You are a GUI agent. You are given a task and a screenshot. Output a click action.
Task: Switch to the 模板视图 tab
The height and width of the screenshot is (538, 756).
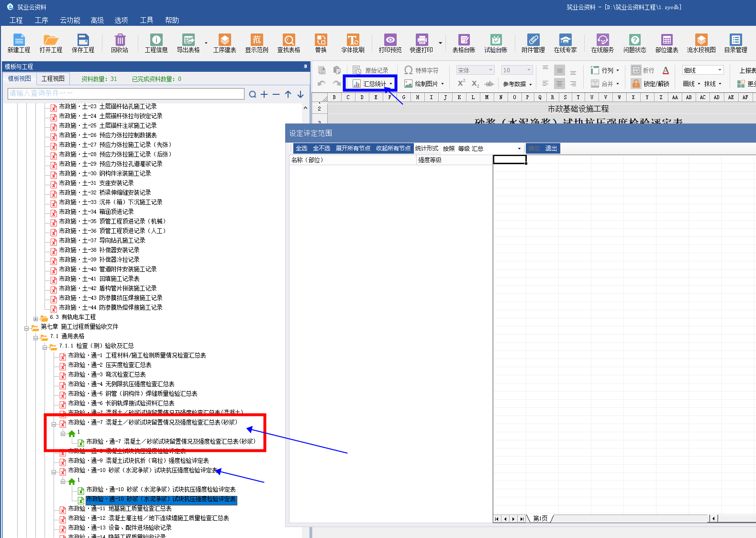point(20,78)
